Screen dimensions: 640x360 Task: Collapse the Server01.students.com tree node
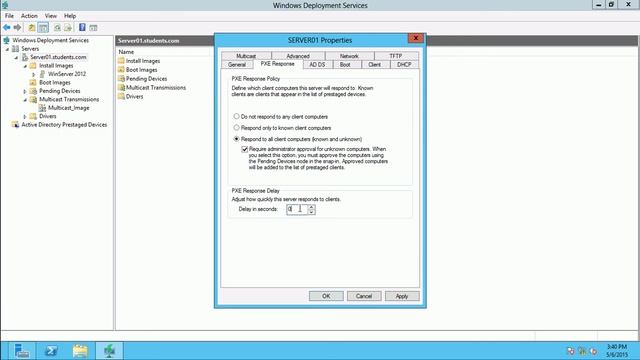click(16, 58)
